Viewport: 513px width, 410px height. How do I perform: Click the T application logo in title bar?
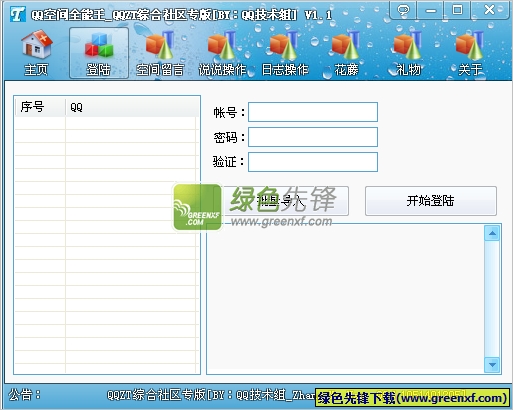point(17,14)
